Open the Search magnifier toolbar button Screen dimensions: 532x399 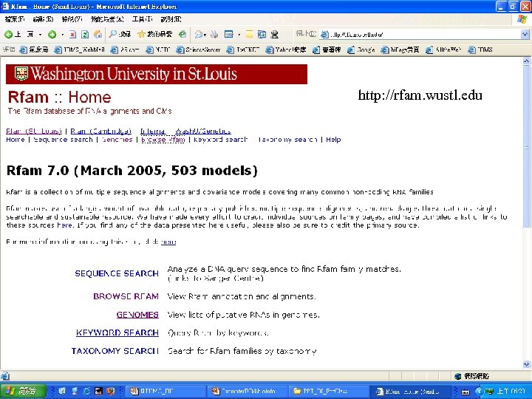pos(120,34)
